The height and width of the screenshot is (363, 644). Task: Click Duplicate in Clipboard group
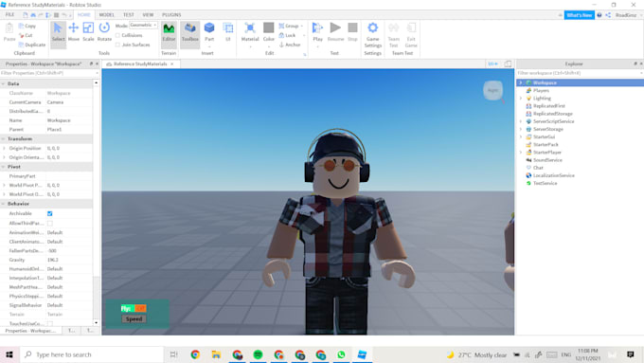pyautogui.click(x=32, y=45)
